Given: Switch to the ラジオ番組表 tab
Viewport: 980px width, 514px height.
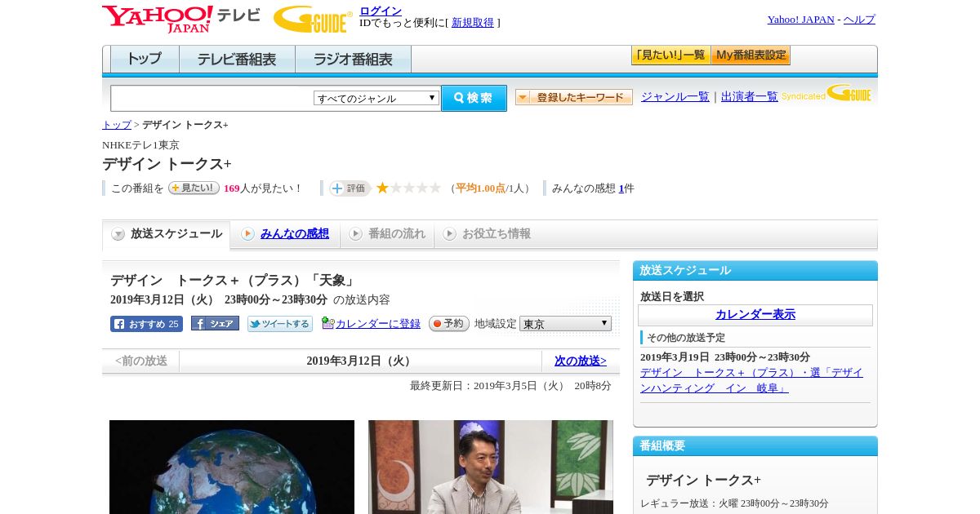Looking at the screenshot, I should 353,60.
